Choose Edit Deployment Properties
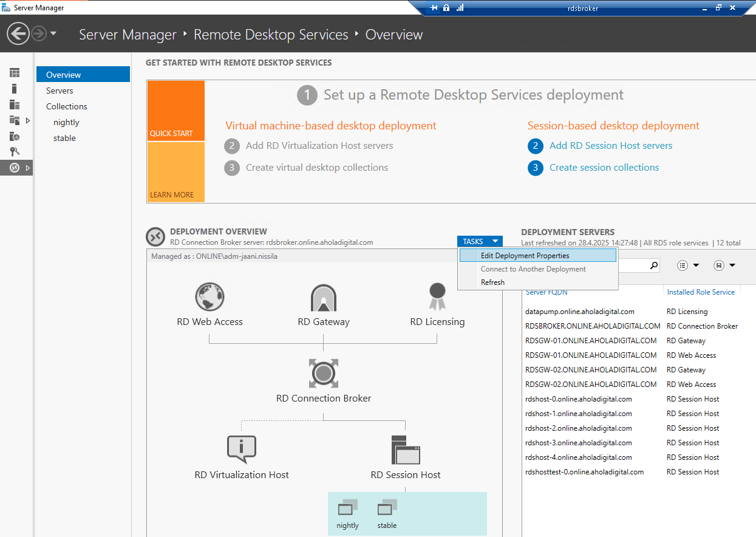This screenshot has width=756, height=537. point(538,256)
